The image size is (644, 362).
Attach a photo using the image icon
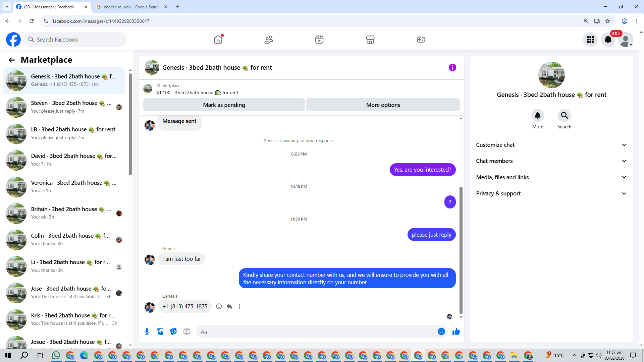click(160, 332)
